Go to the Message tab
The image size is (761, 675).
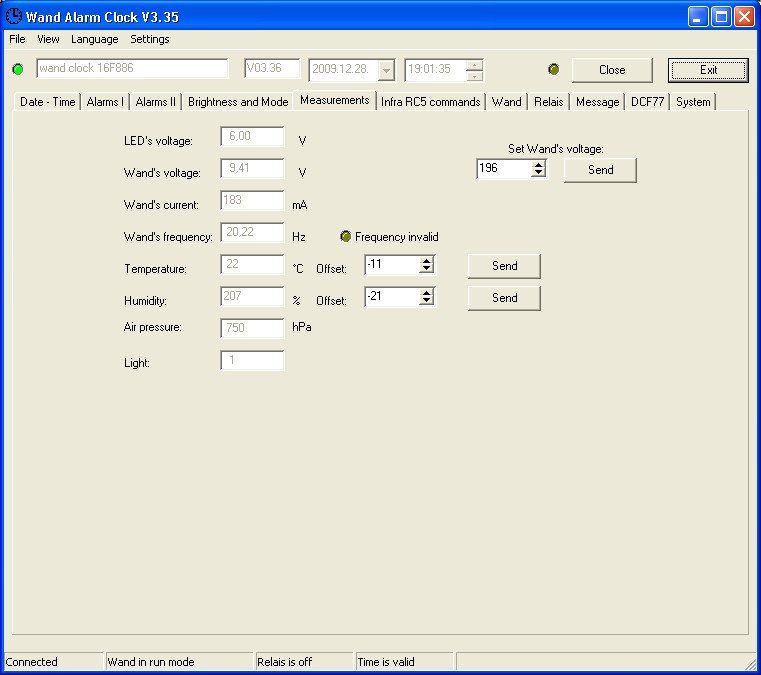point(597,102)
